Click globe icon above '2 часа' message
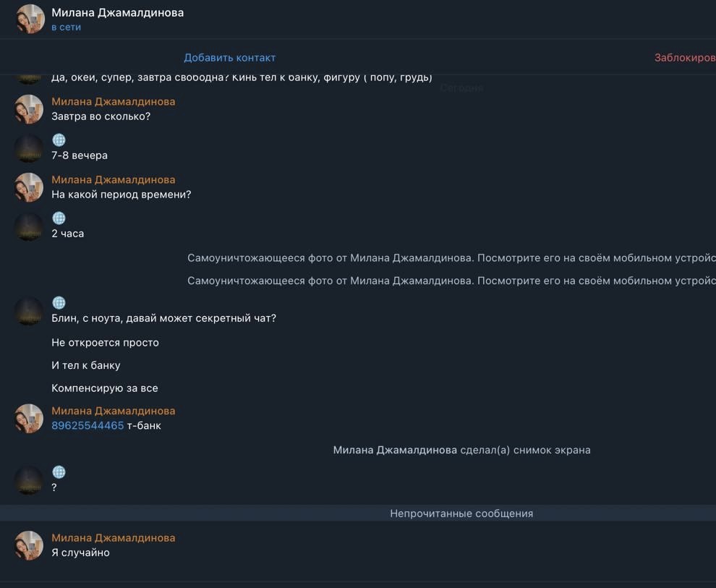Image resolution: width=716 pixels, height=588 pixels. point(59,218)
